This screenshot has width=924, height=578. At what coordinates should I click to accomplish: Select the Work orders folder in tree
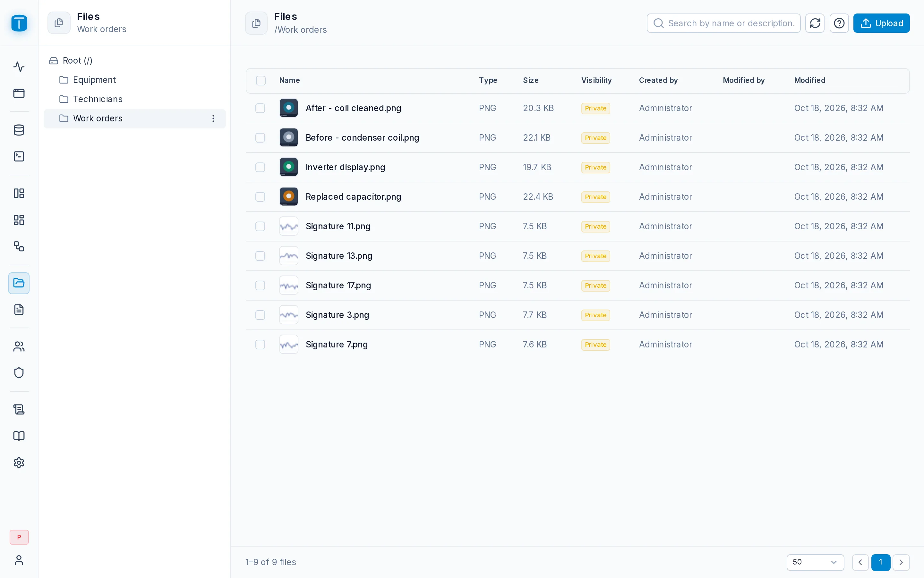coord(134,118)
